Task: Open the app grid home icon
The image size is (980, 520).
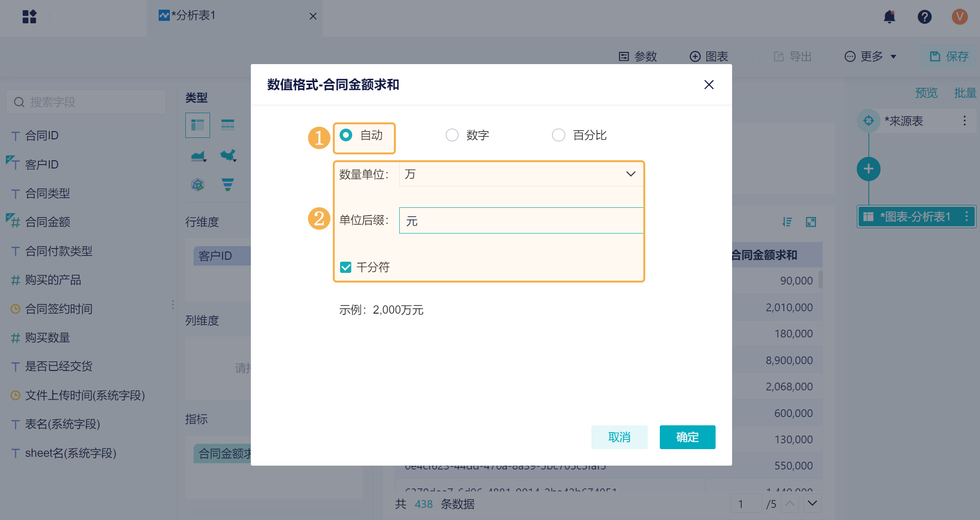Action: (30, 17)
